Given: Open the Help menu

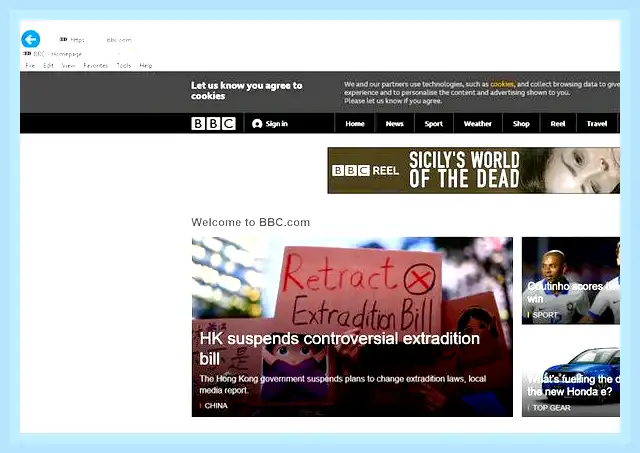Looking at the screenshot, I should (x=146, y=65).
